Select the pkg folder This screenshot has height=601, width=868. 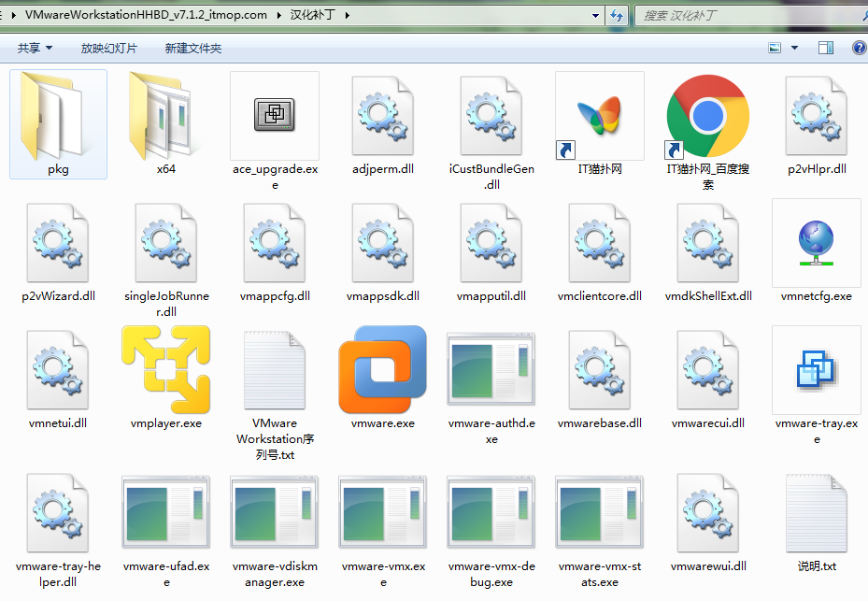58,115
